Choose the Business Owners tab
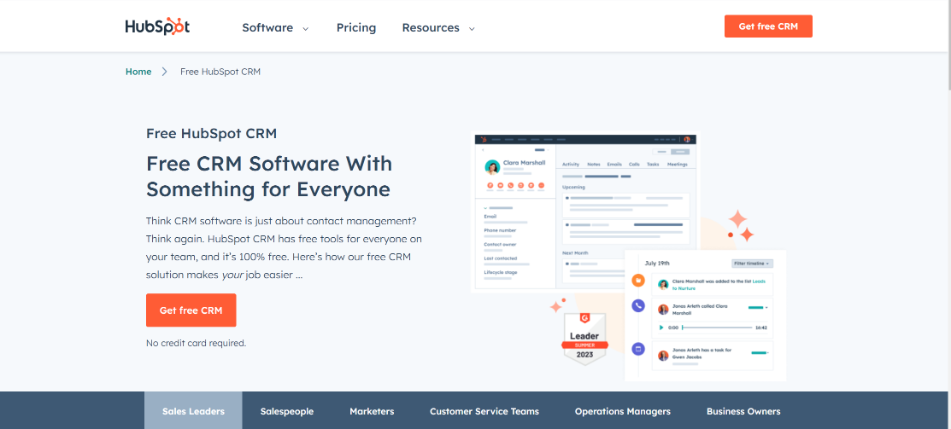This screenshot has width=951, height=429. pos(743,411)
